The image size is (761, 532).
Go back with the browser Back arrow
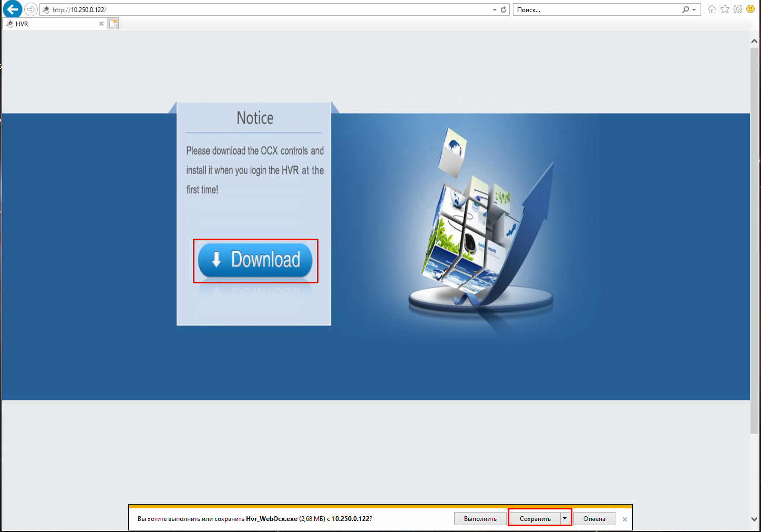pos(13,9)
